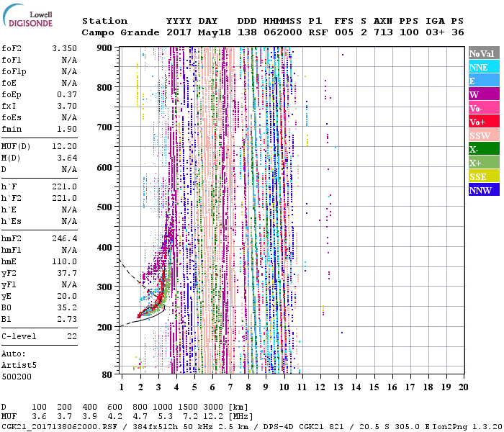
Task: Click the foF2 value 3.350
Action: click(x=64, y=48)
